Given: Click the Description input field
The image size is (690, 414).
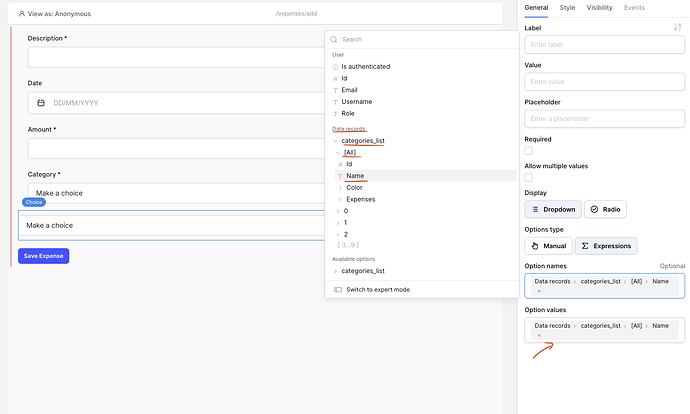Looking at the screenshot, I should (x=176, y=58).
